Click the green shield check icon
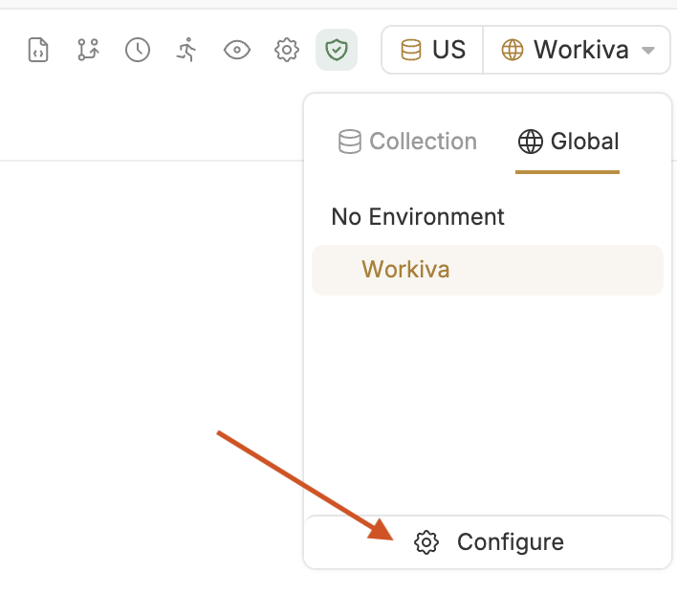This screenshot has width=677, height=616. (x=337, y=50)
